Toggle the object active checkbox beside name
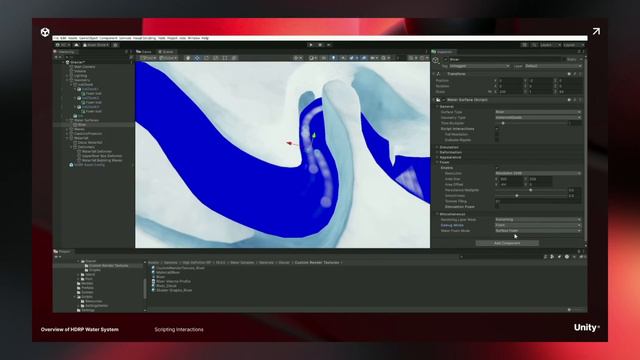 click(446, 60)
